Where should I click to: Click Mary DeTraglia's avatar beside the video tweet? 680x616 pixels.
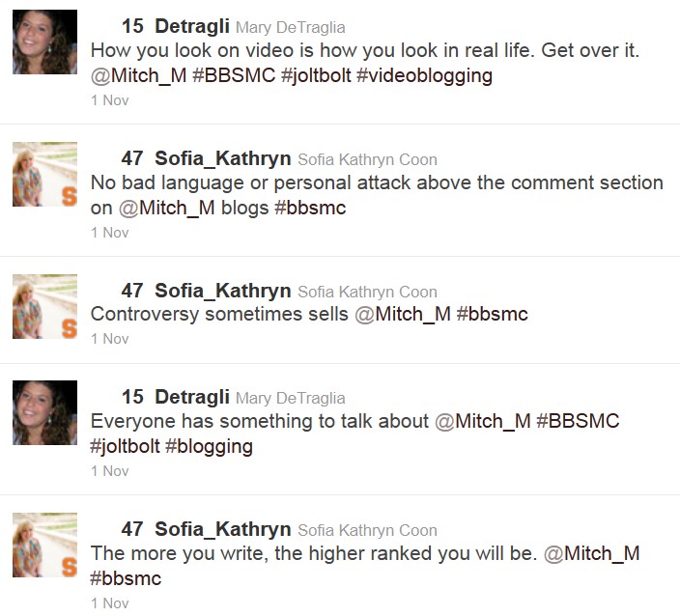point(44,42)
